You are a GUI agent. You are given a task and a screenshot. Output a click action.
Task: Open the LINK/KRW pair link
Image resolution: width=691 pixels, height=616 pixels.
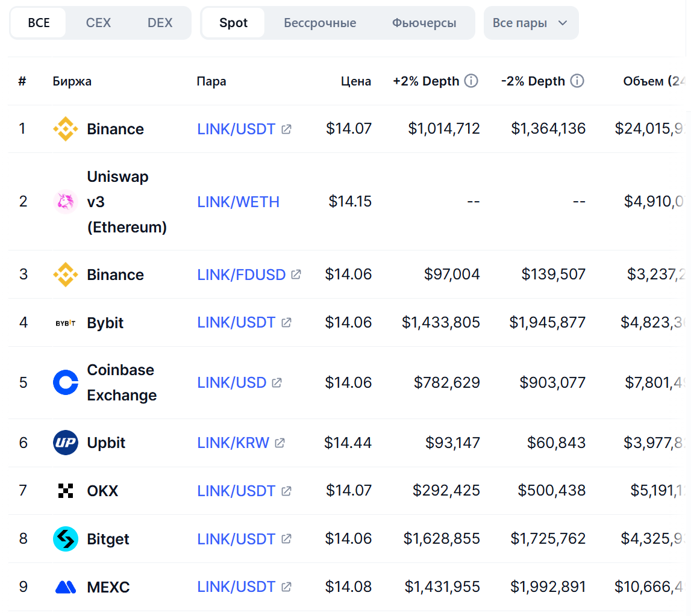[233, 443]
